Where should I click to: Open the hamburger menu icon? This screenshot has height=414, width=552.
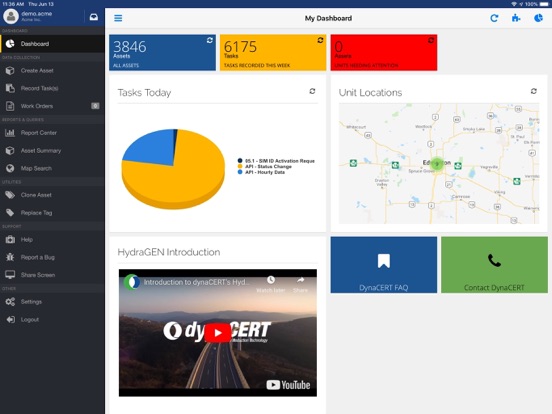(118, 18)
